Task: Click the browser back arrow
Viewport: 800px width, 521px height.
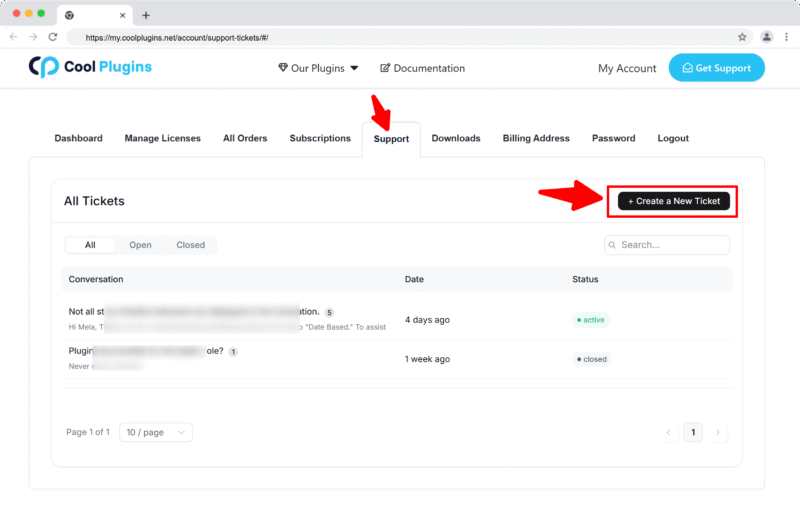Action: [x=13, y=37]
